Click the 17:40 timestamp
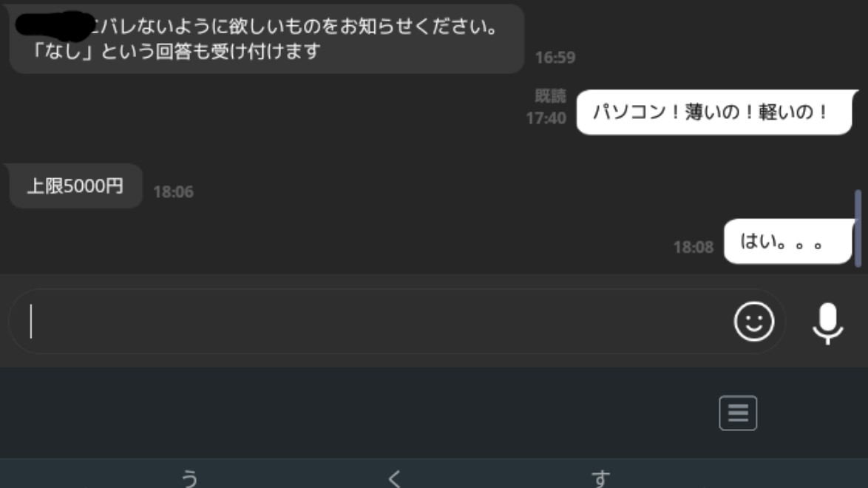Screen dimensions: 868x488 point(546,118)
